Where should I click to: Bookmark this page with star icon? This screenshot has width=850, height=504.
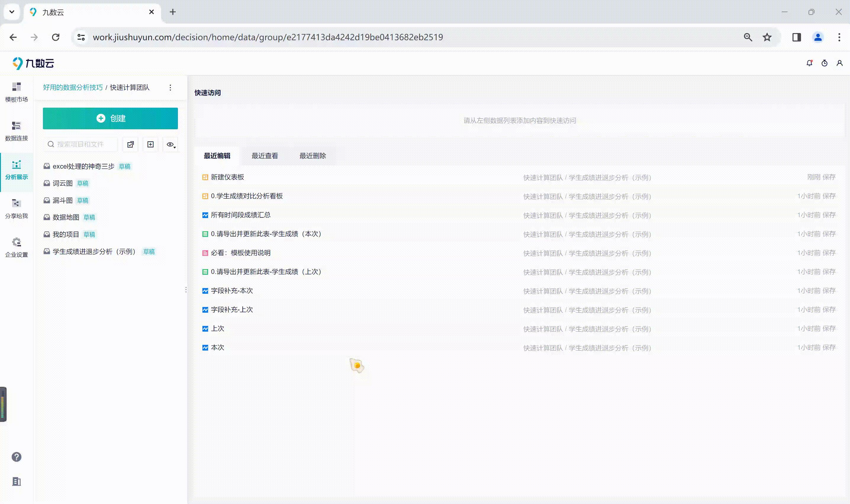(x=767, y=37)
